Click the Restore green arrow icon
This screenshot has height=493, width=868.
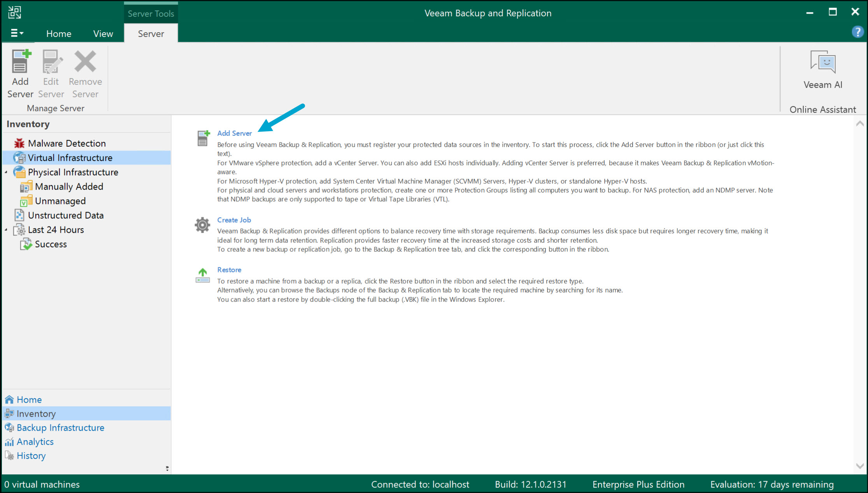pos(202,275)
